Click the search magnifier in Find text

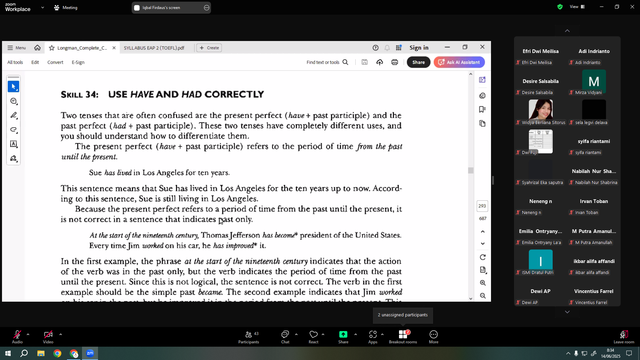point(345,62)
